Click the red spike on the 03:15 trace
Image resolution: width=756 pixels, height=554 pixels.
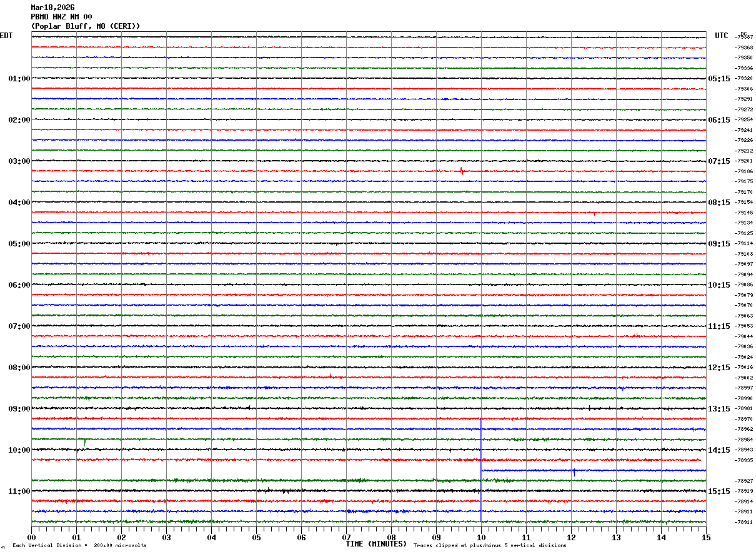462,171
